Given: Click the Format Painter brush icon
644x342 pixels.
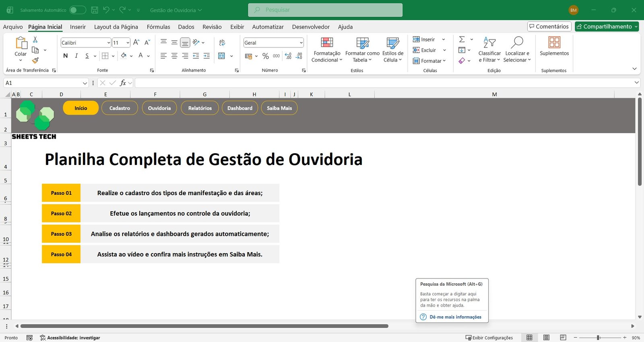Looking at the screenshot, I should coord(35,60).
